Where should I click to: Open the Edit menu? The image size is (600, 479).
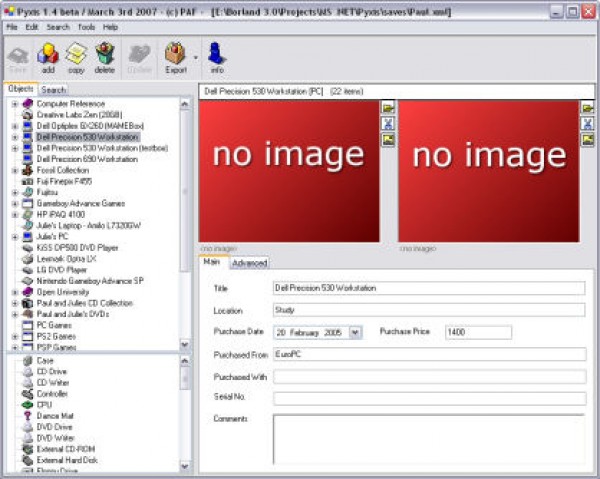(32, 27)
